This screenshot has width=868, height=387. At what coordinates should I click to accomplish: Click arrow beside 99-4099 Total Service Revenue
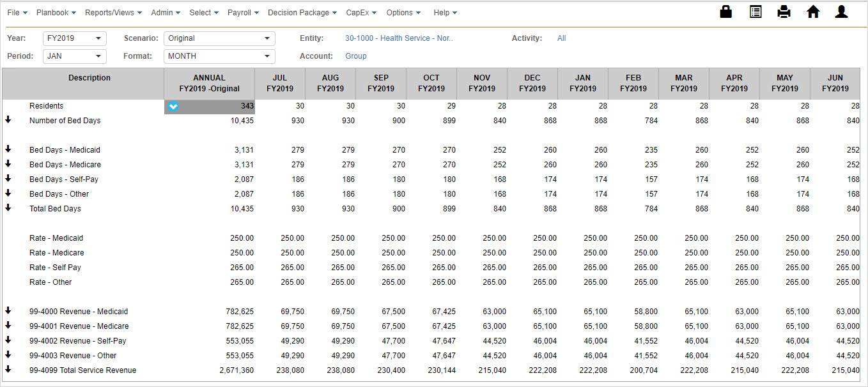click(x=8, y=370)
